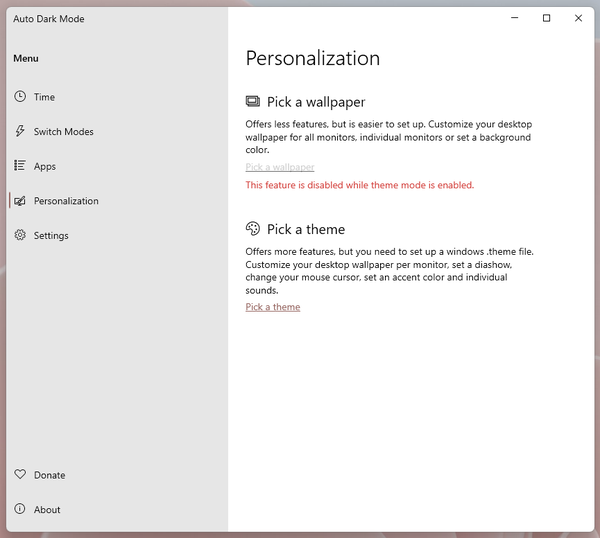This screenshot has width=600, height=538.
Task: Navigate to the Settings text entry
Action: click(51, 236)
